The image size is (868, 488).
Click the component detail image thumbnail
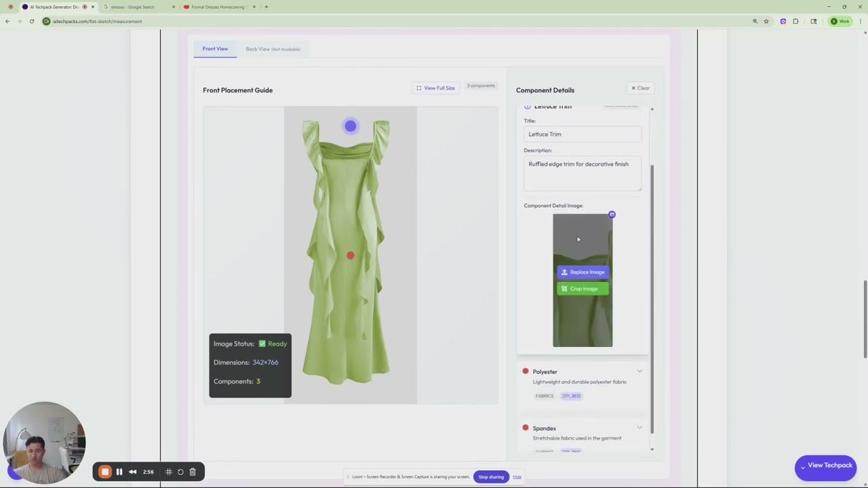[x=583, y=280]
